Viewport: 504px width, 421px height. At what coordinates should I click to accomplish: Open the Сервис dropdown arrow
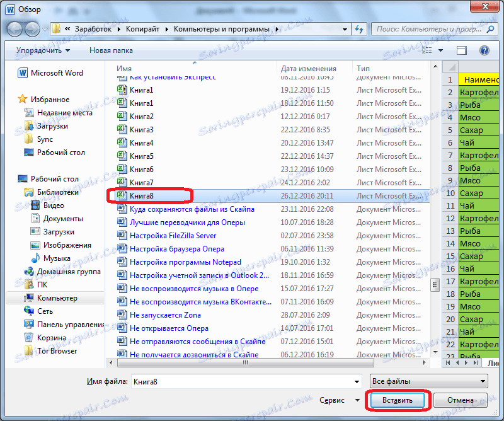pos(357,400)
